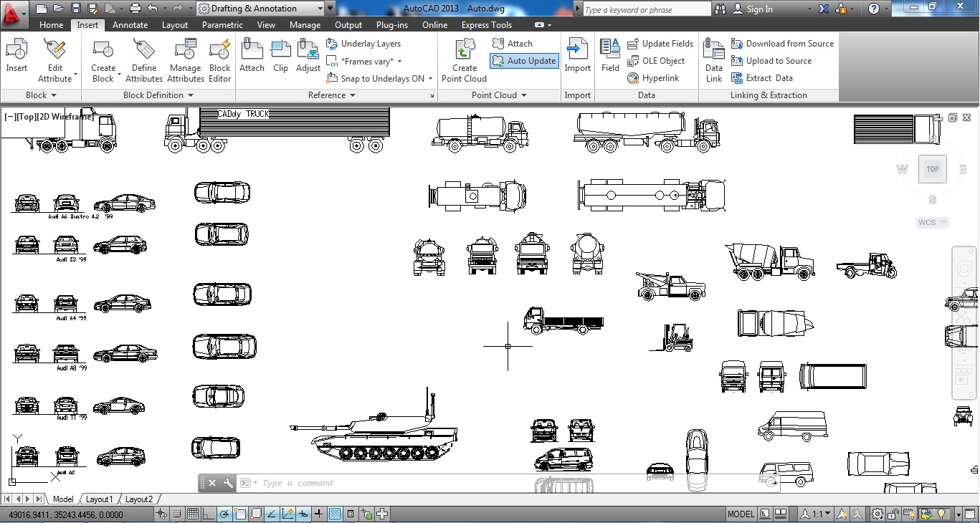Open the Define Attributes tool
Screen dimensions: 980x523
click(x=144, y=61)
